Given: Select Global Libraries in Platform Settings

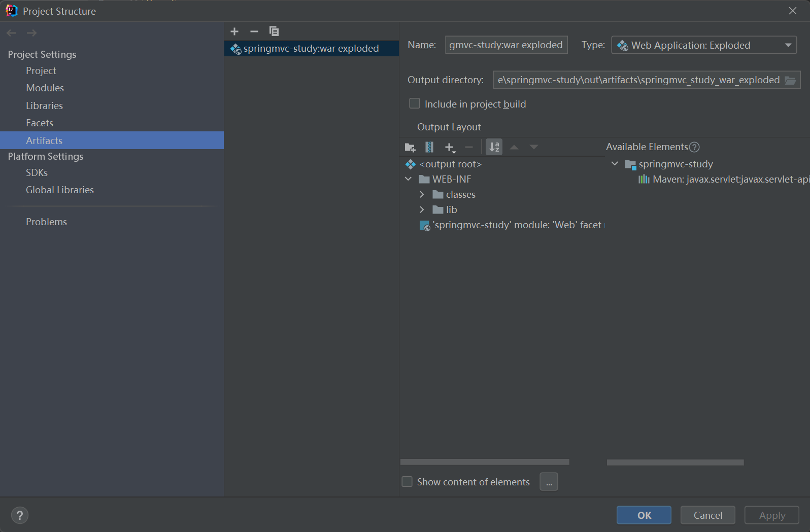Looking at the screenshot, I should [x=59, y=190].
